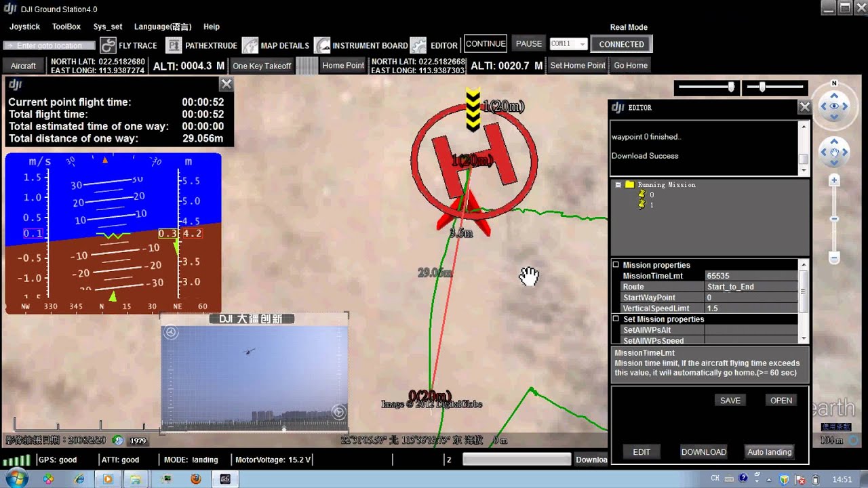Viewport: 868px width, 488px height.
Task: Click the Google Earth look-around compass control
Action: tap(834, 106)
